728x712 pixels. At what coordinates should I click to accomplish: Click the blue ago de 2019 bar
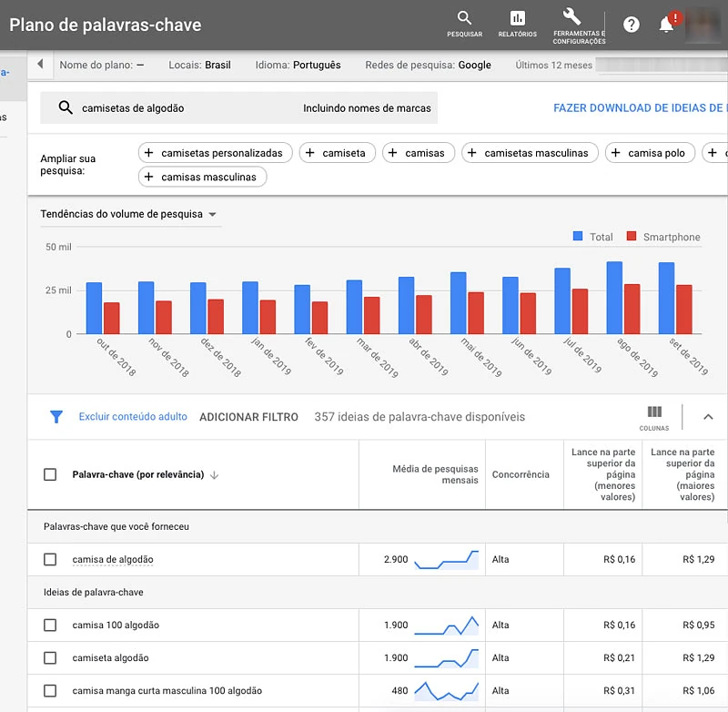point(614,298)
